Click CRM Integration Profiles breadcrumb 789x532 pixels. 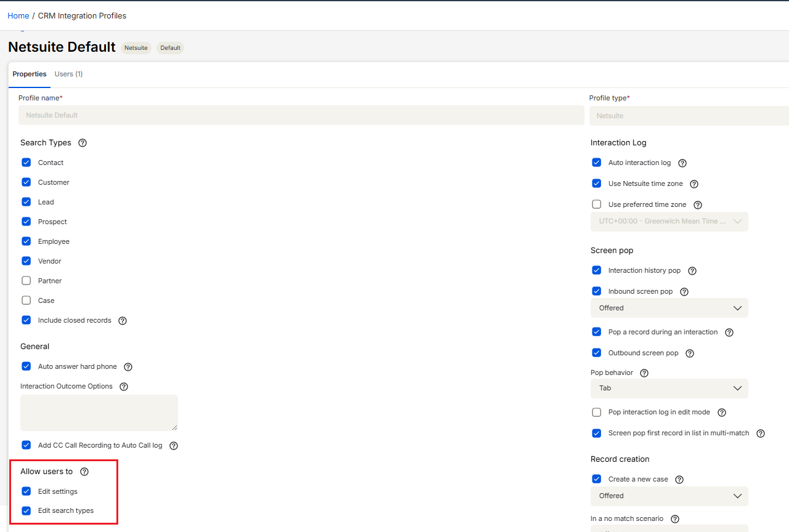[x=82, y=15]
